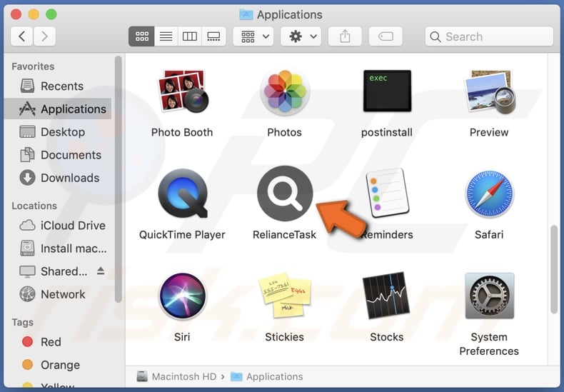Open iCloud Drive in the sidebar
The width and height of the screenshot is (564, 392).
[x=58, y=226]
